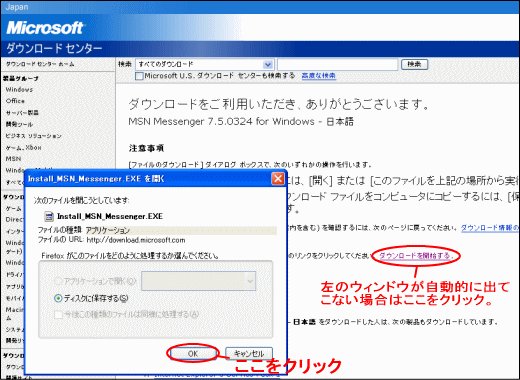Open サーバー製品 in the sidebar
520x380 pixels.
22,113
